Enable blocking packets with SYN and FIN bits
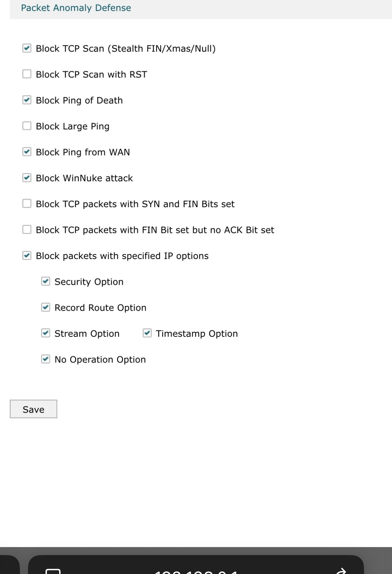Viewport: 392px width, 574px height. (x=27, y=204)
